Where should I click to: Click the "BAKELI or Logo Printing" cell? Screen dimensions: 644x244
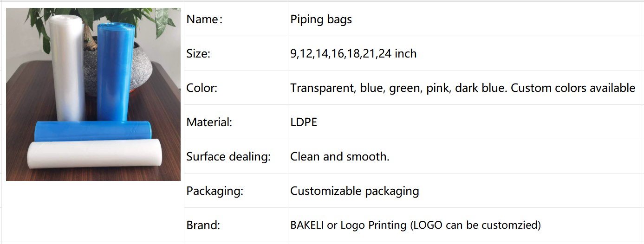click(416, 225)
